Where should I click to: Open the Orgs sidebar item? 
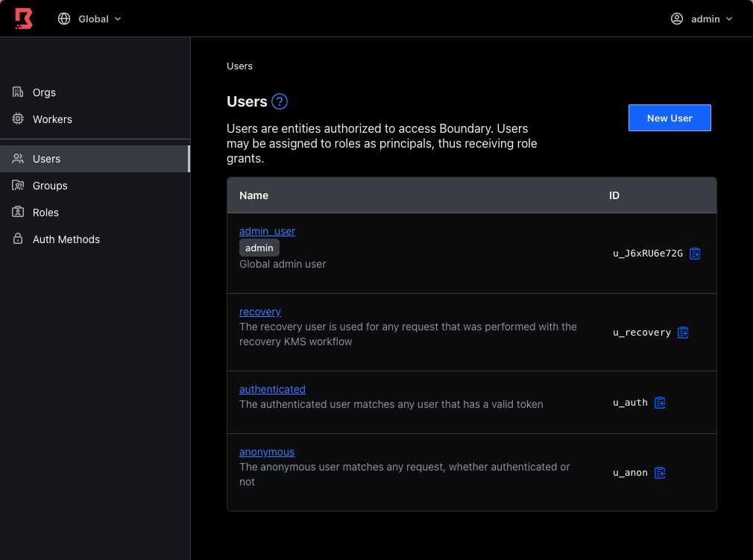coord(95,92)
